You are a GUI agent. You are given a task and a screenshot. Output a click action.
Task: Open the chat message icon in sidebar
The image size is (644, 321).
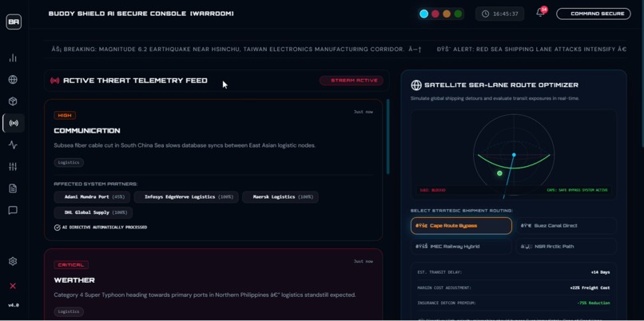(13, 210)
